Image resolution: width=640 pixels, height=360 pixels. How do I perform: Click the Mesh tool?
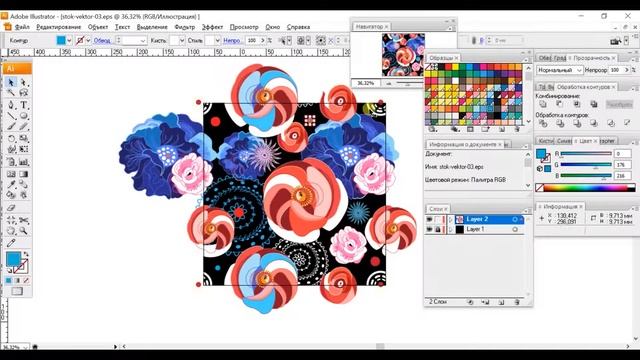click(11, 174)
